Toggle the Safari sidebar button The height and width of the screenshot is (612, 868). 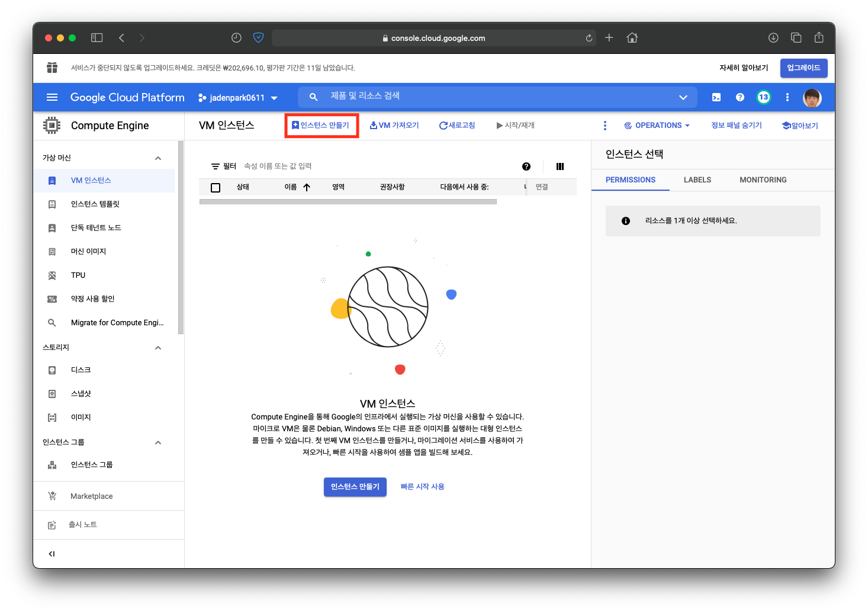pyautogui.click(x=97, y=38)
